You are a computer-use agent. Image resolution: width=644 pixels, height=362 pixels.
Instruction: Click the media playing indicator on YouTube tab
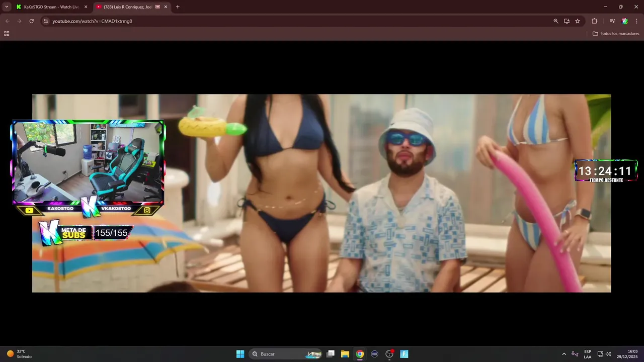(157, 7)
